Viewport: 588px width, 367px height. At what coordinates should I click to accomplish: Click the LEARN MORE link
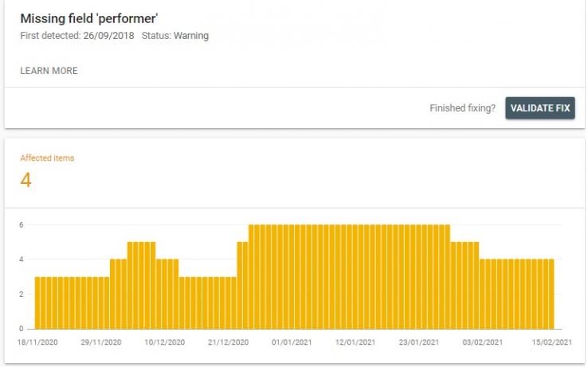click(x=49, y=71)
